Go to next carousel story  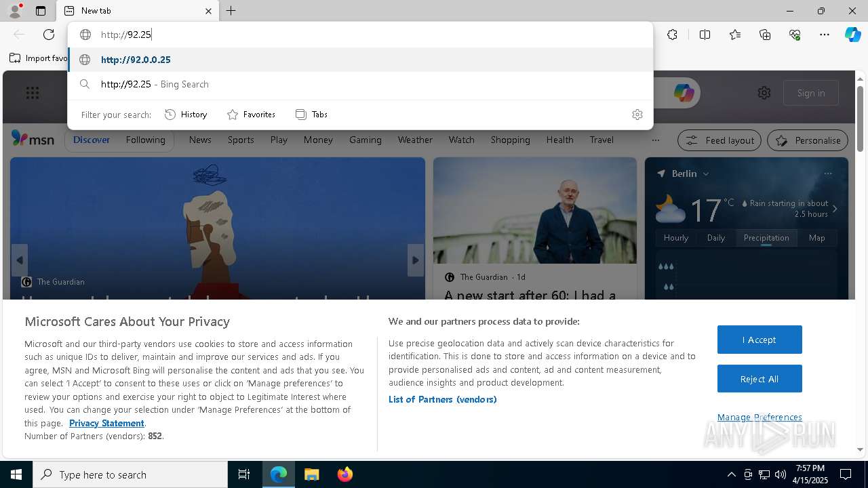(x=416, y=260)
